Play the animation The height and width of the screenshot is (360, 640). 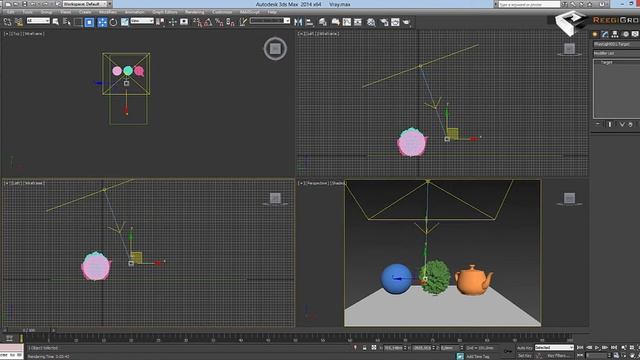tap(597, 348)
